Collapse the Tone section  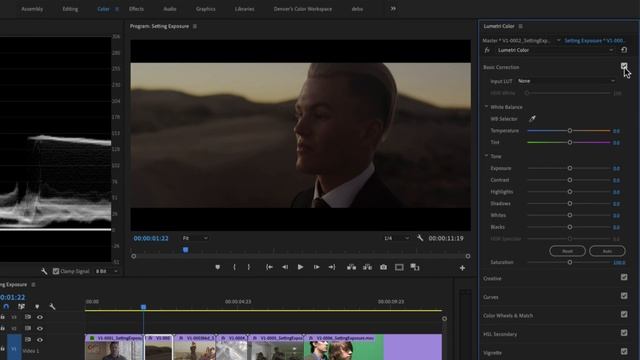(x=486, y=156)
